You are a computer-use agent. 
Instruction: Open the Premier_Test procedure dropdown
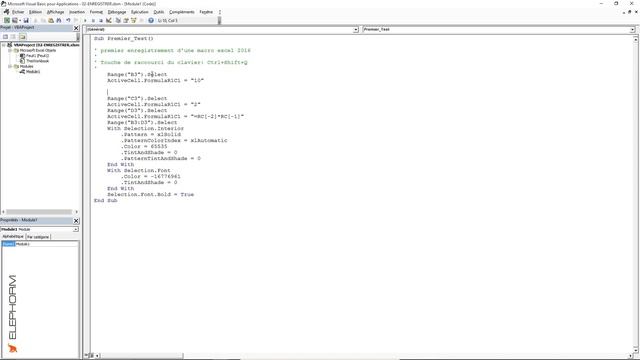[632, 29]
